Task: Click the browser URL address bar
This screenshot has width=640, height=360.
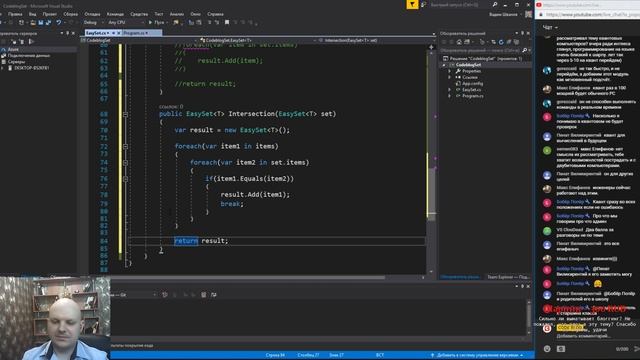Action: (x=592, y=14)
